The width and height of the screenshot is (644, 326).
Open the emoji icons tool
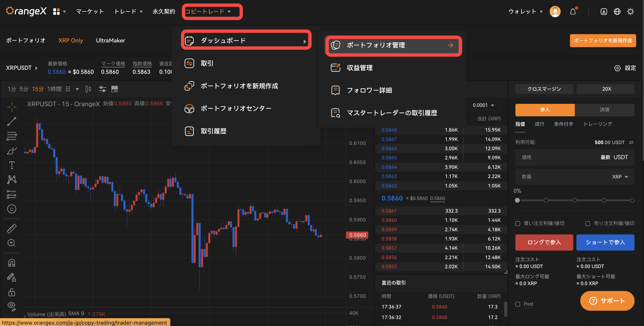coord(12,209)
